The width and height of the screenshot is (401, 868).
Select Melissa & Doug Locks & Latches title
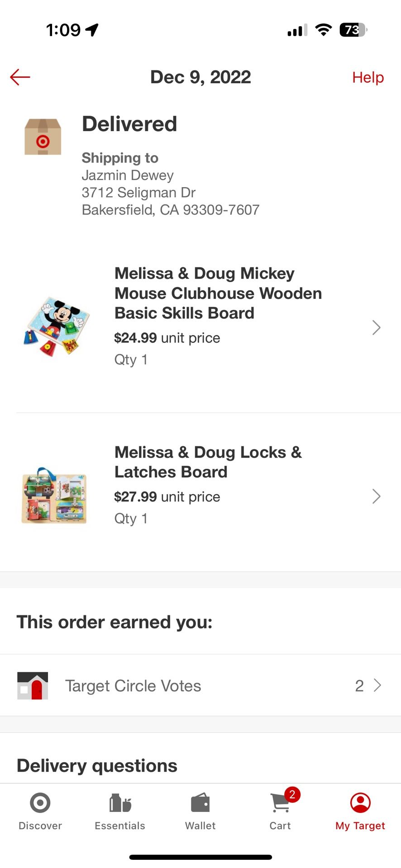(x=208, y=462)
